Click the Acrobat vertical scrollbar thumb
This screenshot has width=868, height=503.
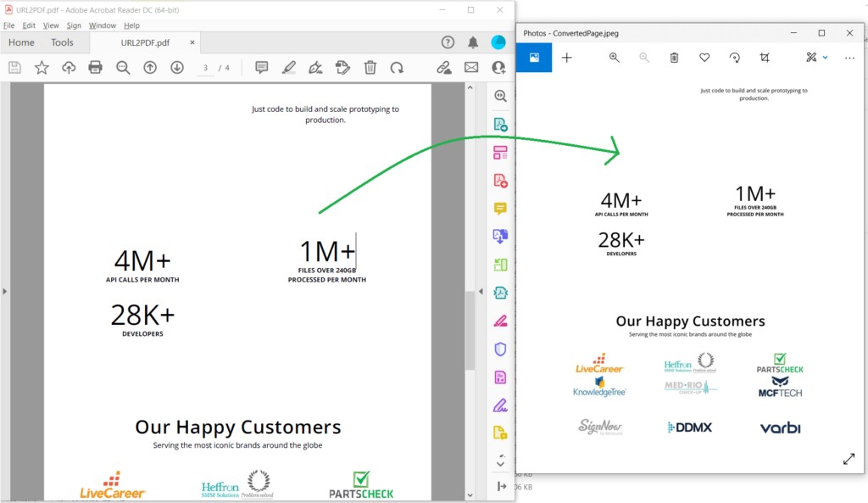(470, 331)
